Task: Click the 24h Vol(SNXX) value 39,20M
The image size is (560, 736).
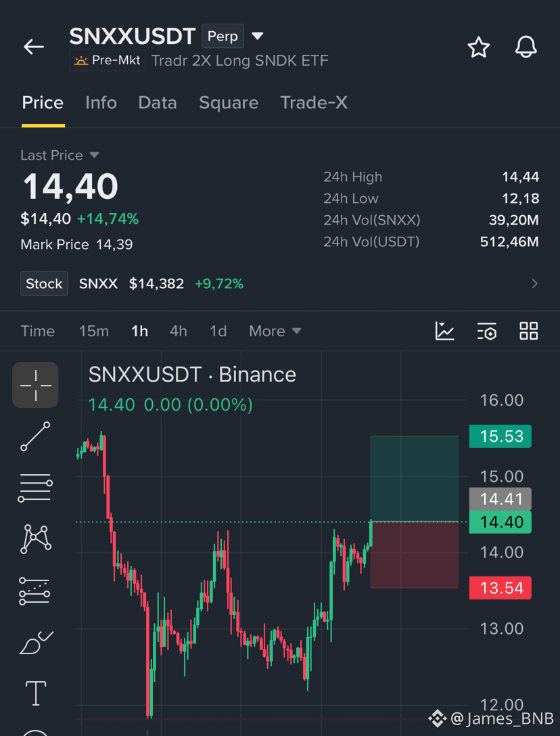Action: 513,220
